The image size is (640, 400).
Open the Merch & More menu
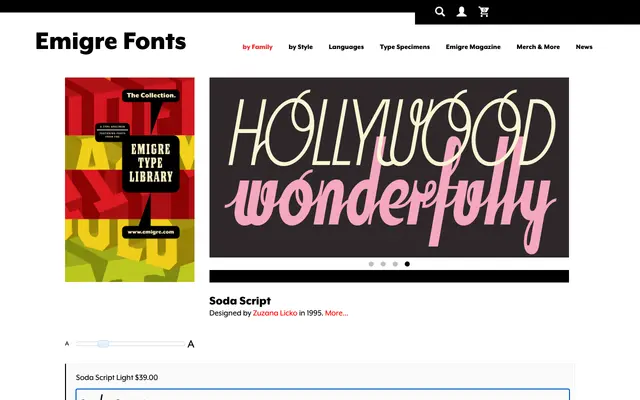coord(538,47)
